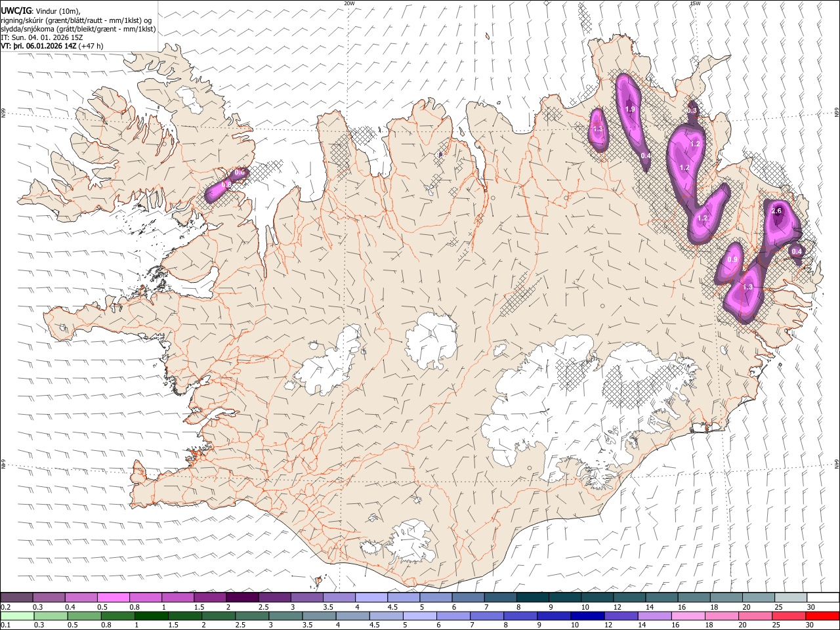
Task: Select light purple lower swatch between 14 and 16
Action: tap(655, 616)
